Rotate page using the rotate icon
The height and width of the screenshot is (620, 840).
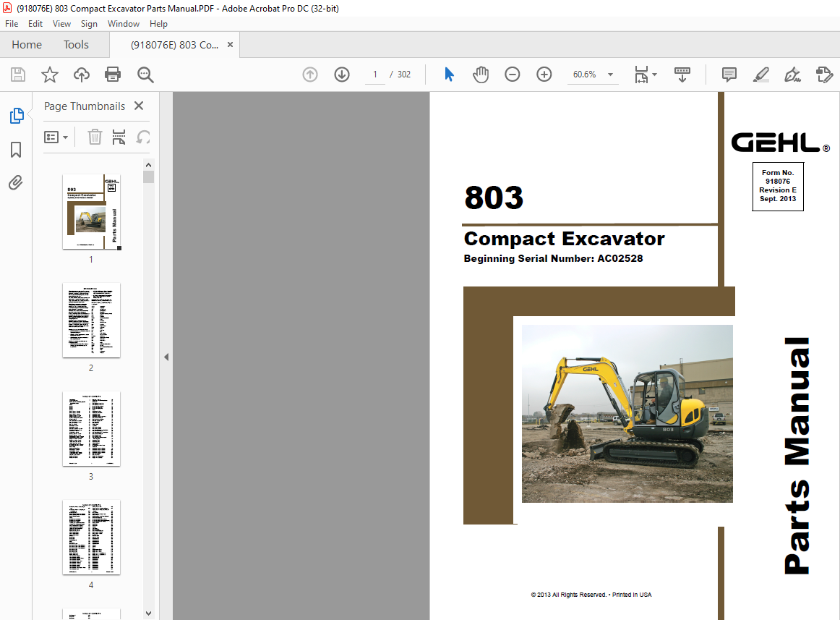pyautogui.click(x=143, y=137)
